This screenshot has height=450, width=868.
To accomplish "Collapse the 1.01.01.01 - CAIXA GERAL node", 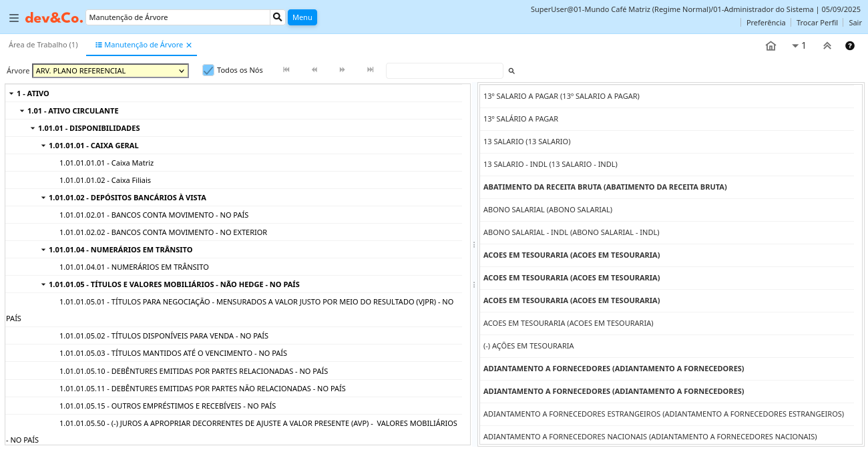I will tap(43, 146).
